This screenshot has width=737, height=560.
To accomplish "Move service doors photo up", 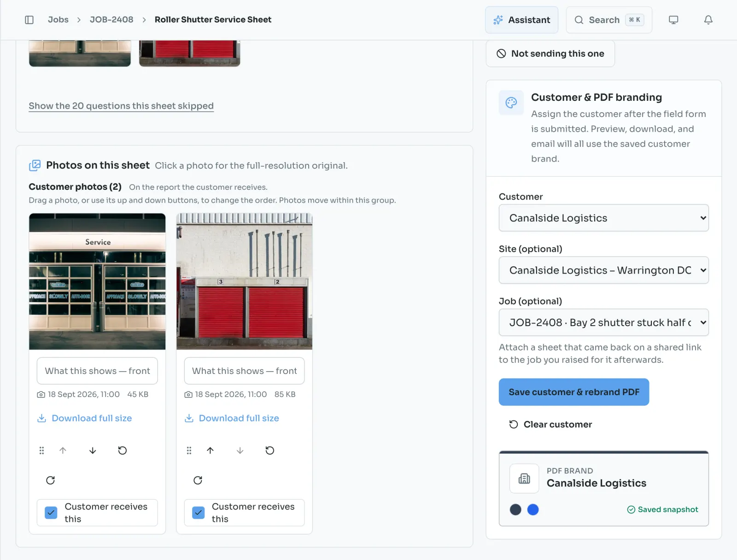I will pyautogui.click(x=63, y=450).
